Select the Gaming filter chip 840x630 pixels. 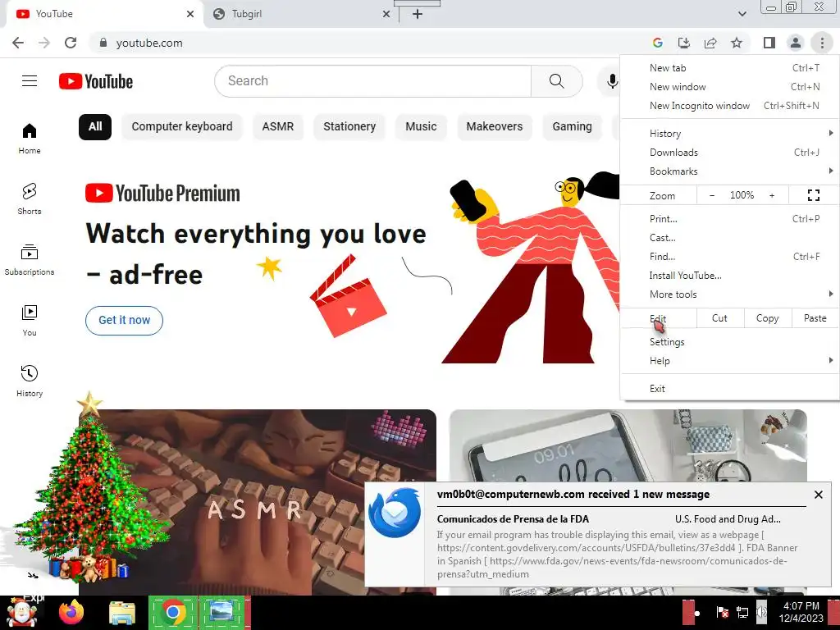[x=572, y=127]
